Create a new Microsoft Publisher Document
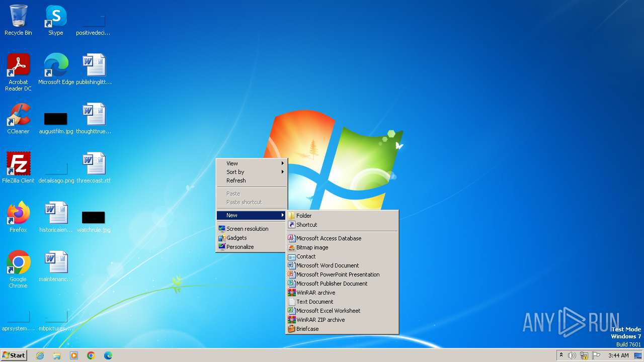Viewport: 644px width, 362px height. coord(342,284)
